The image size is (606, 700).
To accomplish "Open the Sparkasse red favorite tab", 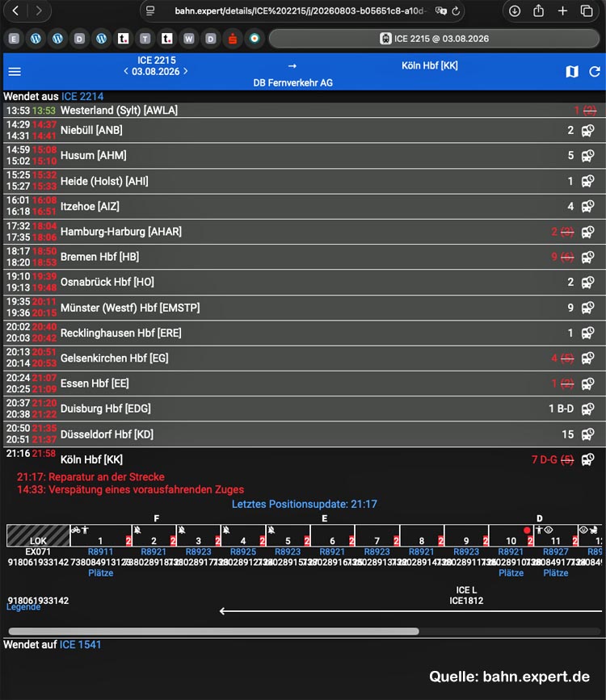I will 233,39.
